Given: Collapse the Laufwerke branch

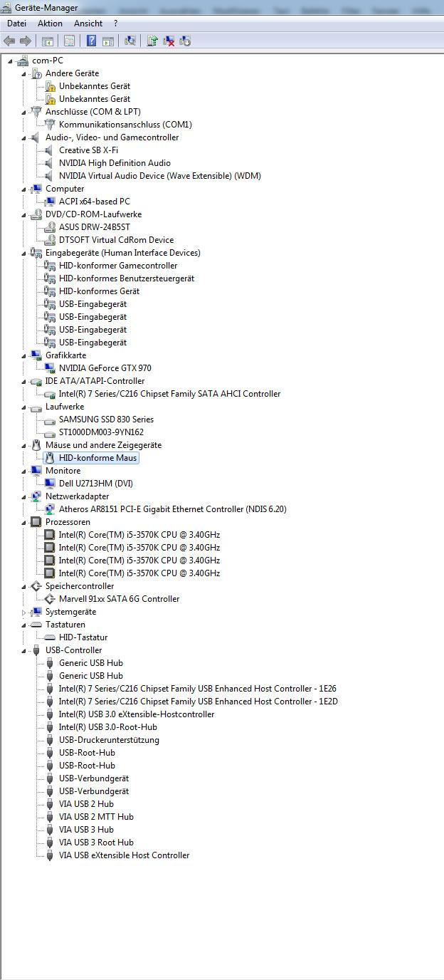Looking at the screenshot, I should click(23, 407).
